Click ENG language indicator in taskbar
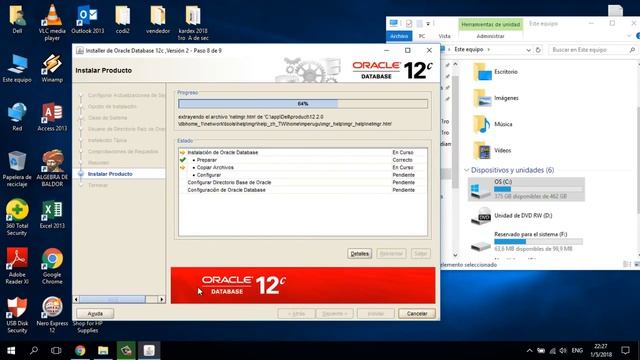The image size is (640, 360). (577, 351)
